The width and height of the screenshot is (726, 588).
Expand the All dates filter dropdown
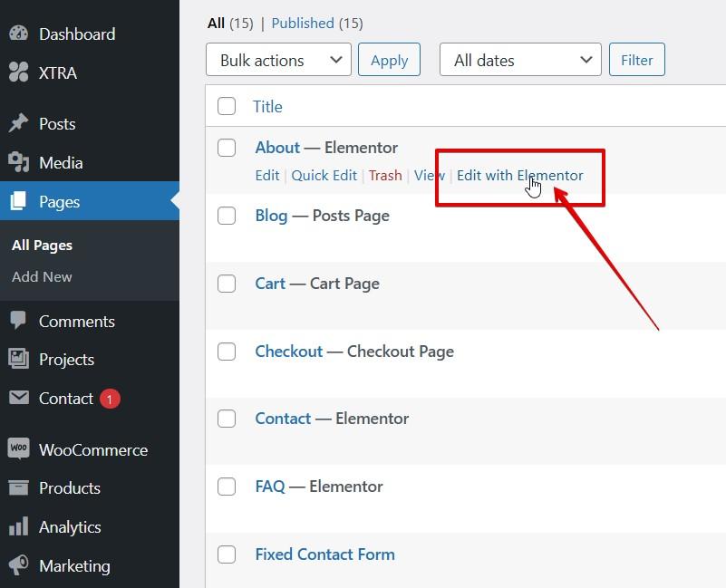(x=520, y=61)
